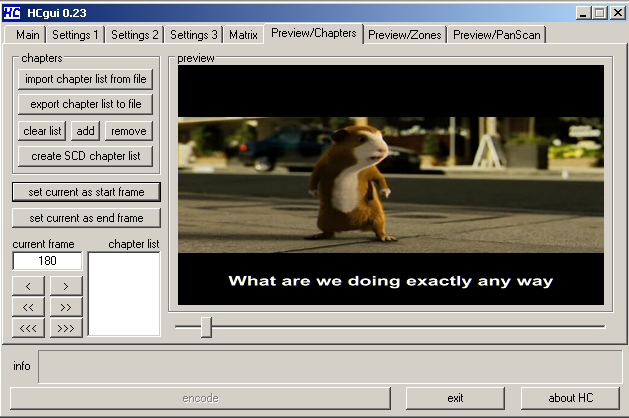Jump far forward with >>> button
Viewport: 629px width, 418px height.
coord(66,328)
